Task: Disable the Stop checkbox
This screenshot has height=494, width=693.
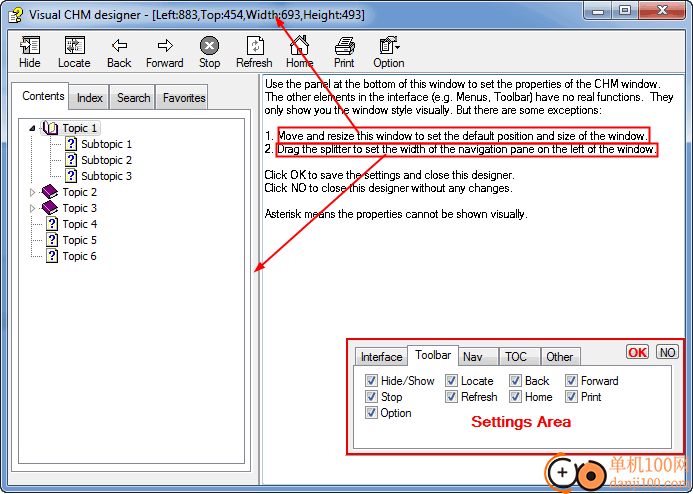Action: (x=371, y=396)
